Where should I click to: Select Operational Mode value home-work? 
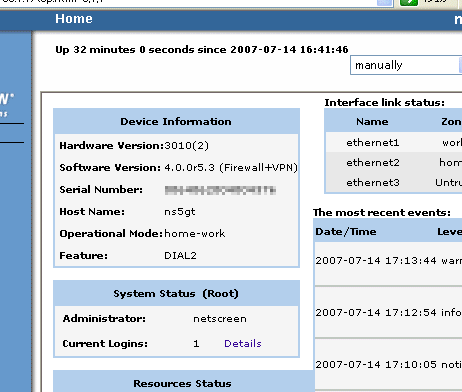195,233
